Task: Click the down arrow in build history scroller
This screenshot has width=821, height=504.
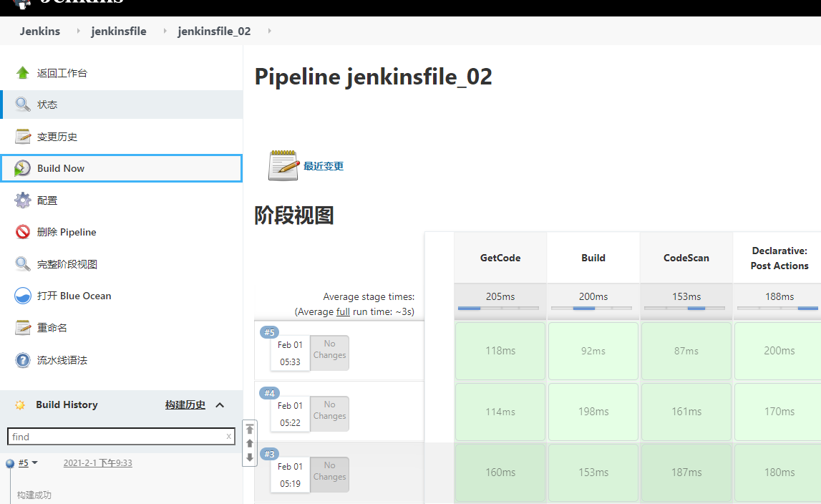Action: 250,457
